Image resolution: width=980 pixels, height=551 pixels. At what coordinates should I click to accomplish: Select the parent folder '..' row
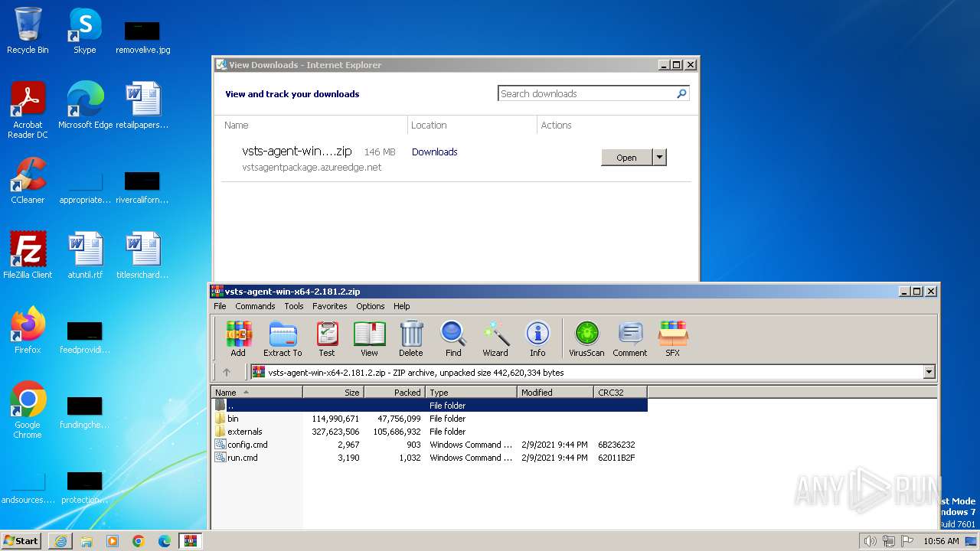coord(430,406)
